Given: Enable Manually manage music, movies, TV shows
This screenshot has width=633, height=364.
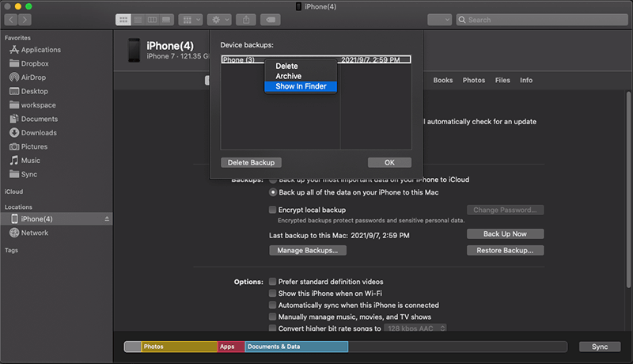Looking at the screenshot, I should (x=272, y=317).
